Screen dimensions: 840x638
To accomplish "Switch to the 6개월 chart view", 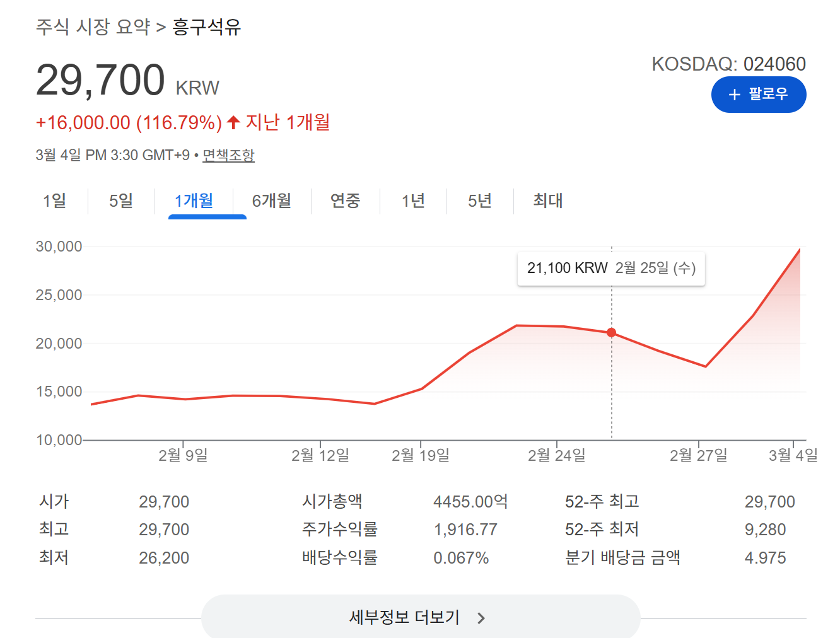I will 272,200.
